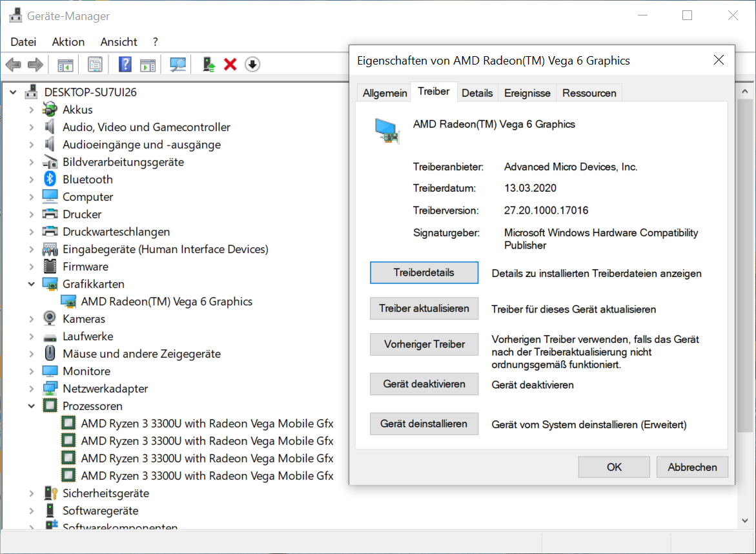
Task: Click the device tree scrollbar down arrow
Action: coord(745,520)
